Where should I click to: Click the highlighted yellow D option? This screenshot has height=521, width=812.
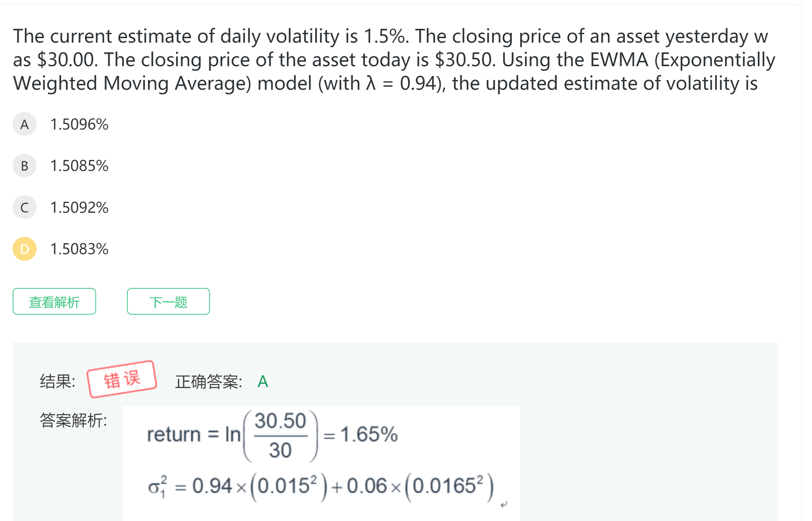point(24,249)
